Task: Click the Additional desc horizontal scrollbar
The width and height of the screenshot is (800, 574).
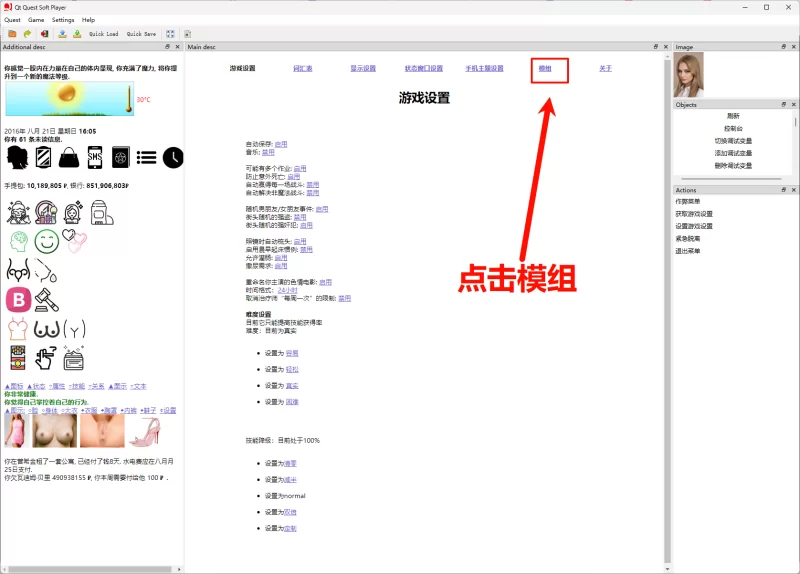Action: tap(90, 569)
